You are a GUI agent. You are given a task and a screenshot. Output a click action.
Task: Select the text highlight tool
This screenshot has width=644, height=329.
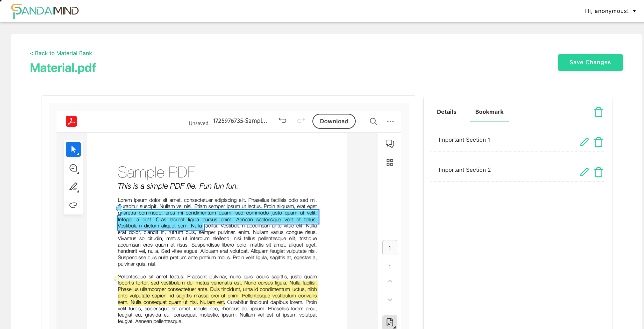[x=73, y=187]
